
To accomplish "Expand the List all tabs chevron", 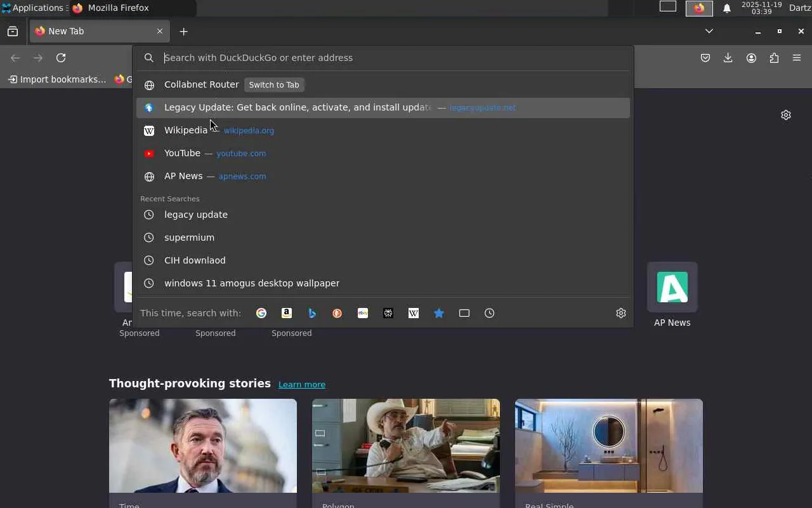I will (709, 31).
